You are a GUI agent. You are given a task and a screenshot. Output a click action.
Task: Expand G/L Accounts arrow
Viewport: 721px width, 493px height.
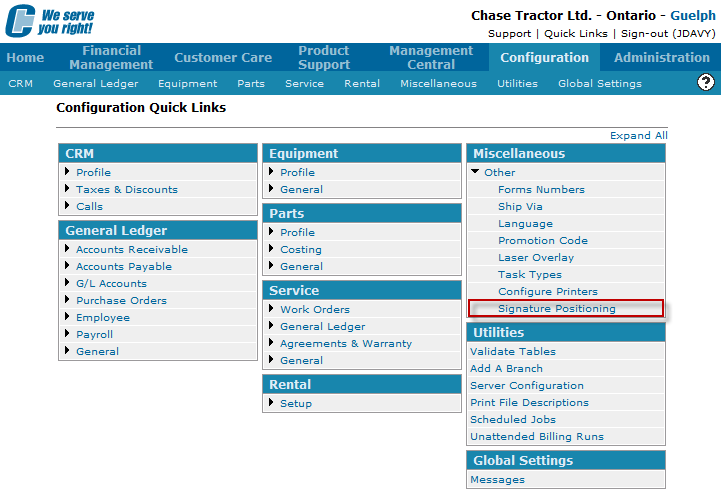pos(67,283)
